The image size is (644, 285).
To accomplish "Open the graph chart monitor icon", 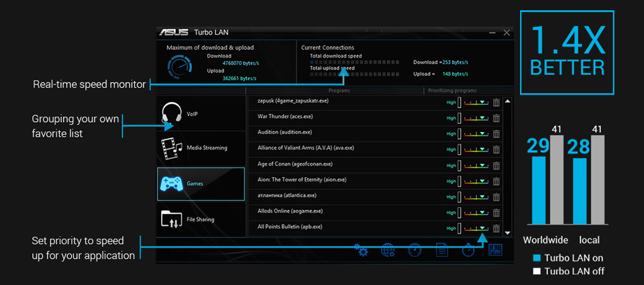I will [495, 249].
